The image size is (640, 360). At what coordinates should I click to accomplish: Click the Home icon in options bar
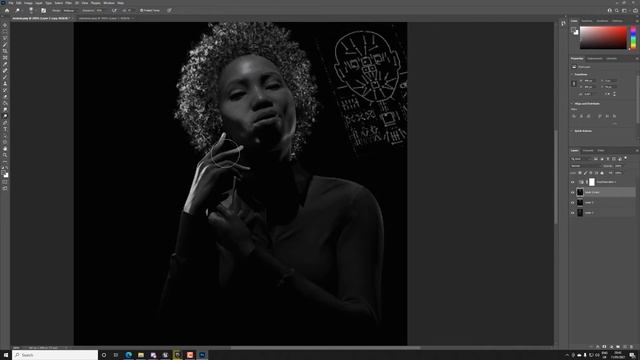(7, 11)
